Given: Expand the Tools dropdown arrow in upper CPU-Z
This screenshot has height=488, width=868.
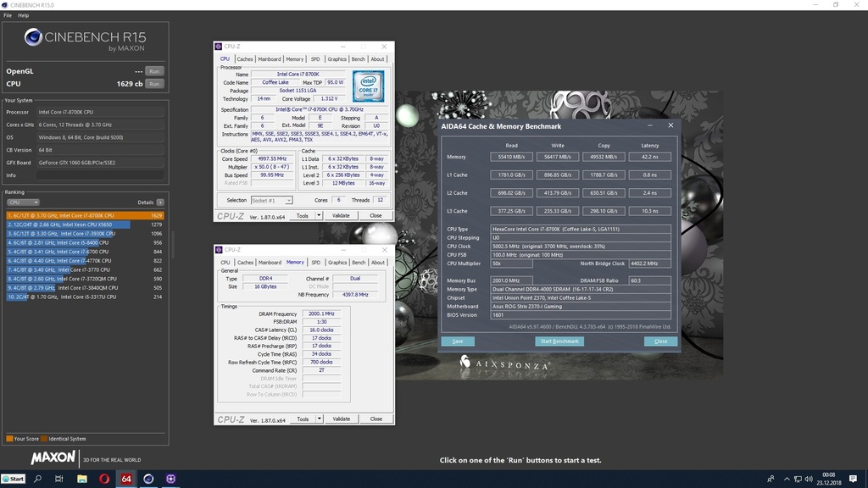Looking at the screenshot, I should [x=319, y=216].
